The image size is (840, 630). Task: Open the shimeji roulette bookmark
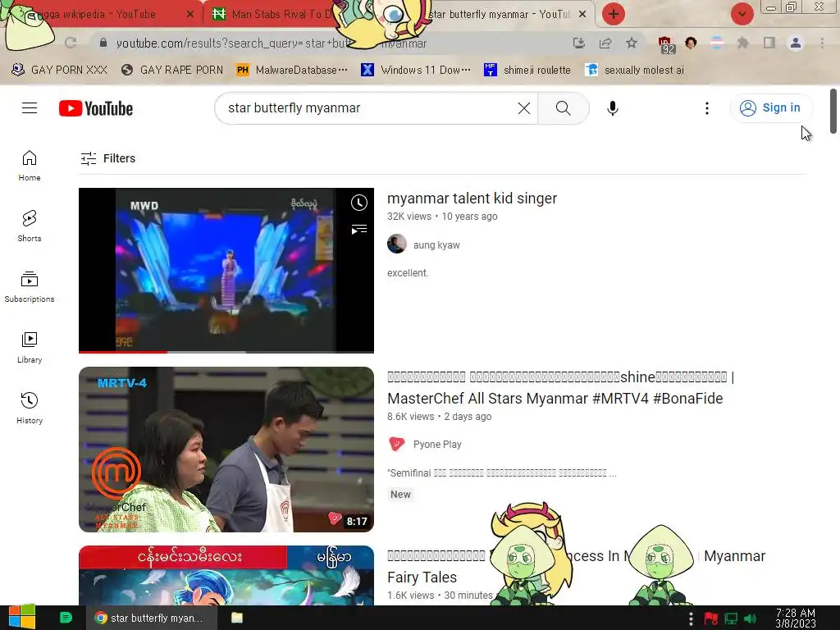click(527, 71)
